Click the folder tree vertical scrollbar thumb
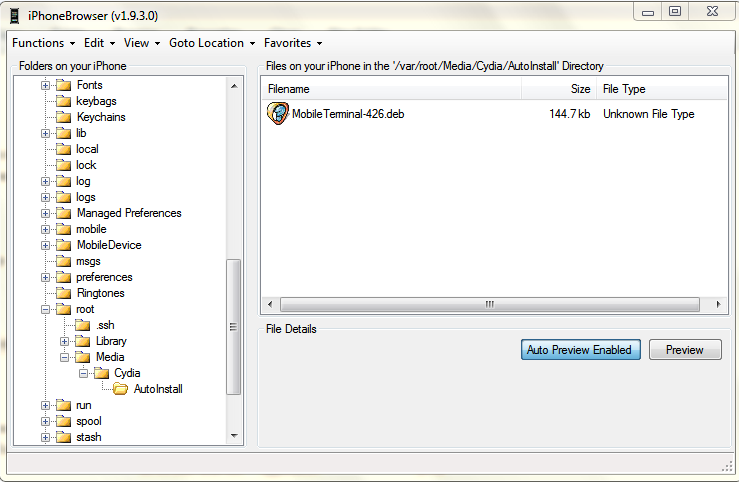 pos(234,327)
